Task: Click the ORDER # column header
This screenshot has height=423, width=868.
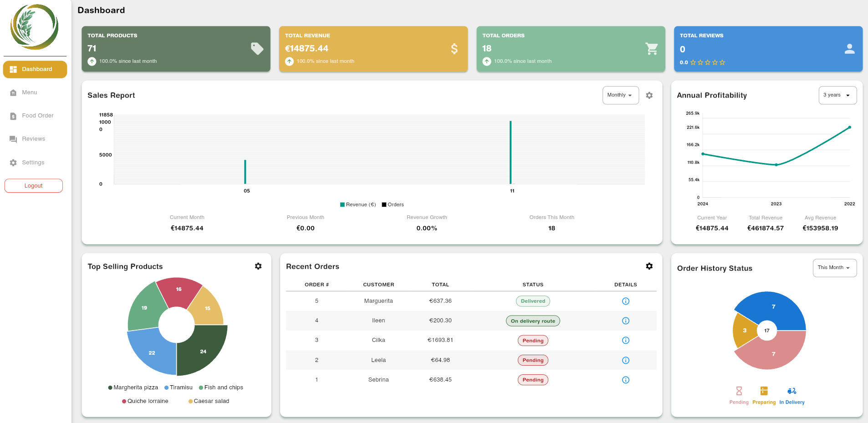Action: click(317, 285)
